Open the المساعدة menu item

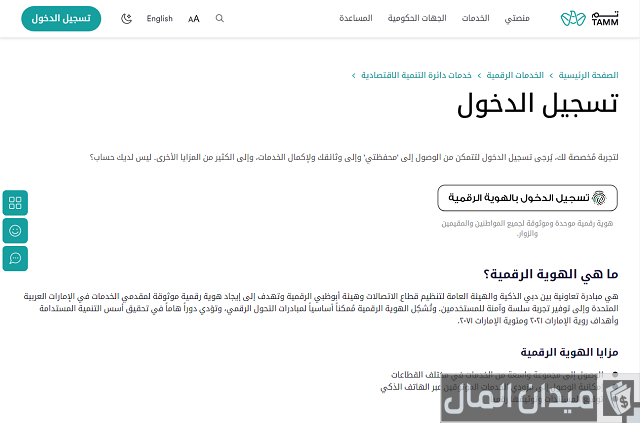coord(356,18)
